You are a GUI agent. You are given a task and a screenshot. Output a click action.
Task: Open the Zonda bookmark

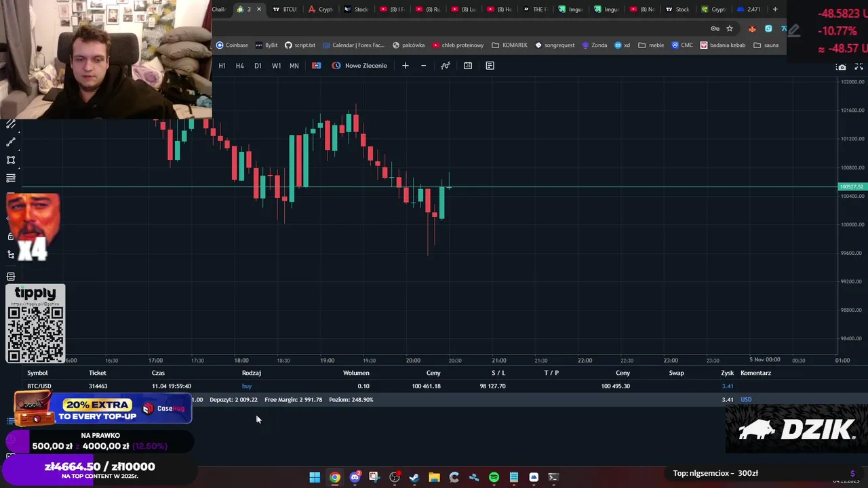pyautogui.click(x=593, y=45)
